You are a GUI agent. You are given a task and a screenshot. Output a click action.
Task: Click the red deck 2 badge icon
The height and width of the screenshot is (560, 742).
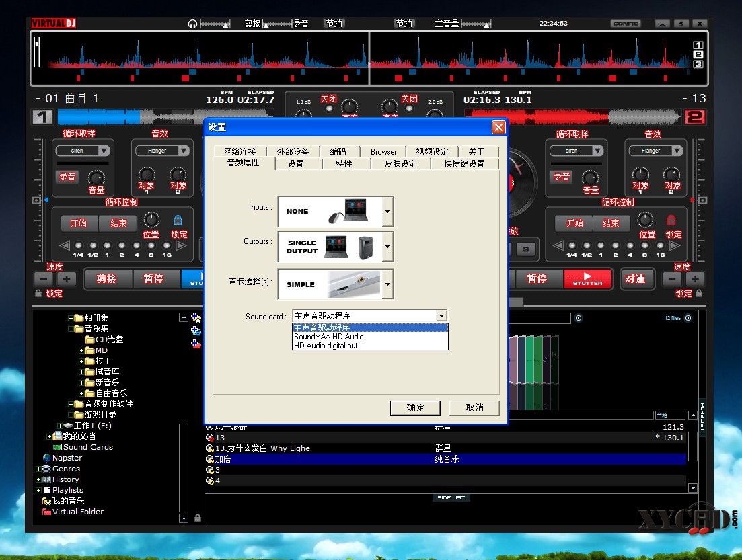coord(695,117)
